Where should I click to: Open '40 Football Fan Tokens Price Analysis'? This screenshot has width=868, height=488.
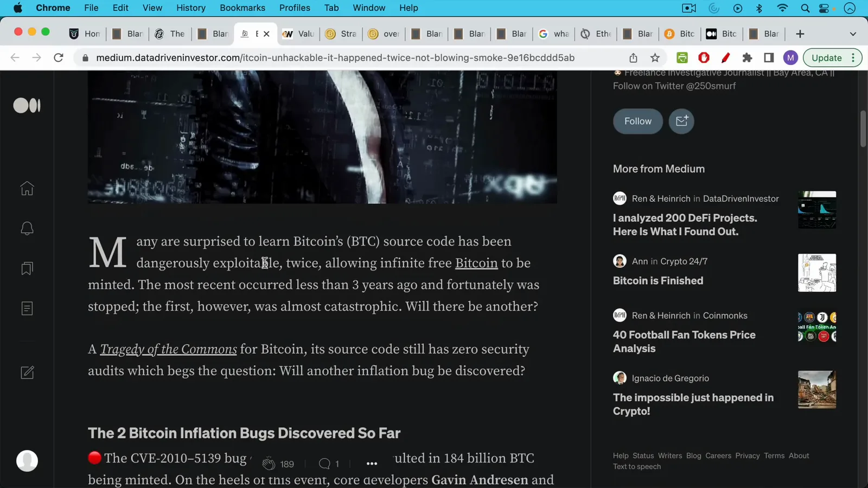[684, 342]
